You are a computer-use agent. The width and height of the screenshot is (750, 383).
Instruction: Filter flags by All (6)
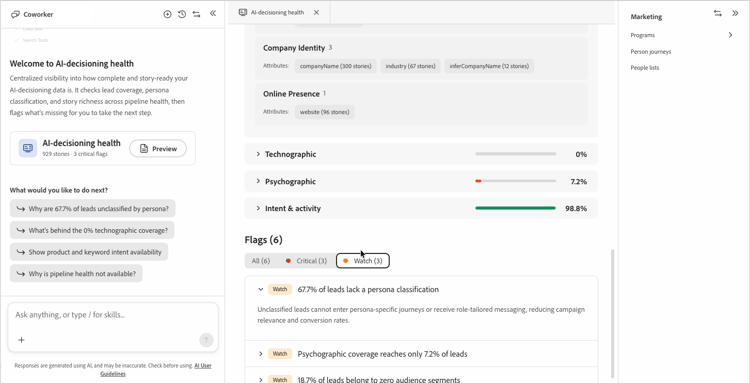click(x=261, y=261)
